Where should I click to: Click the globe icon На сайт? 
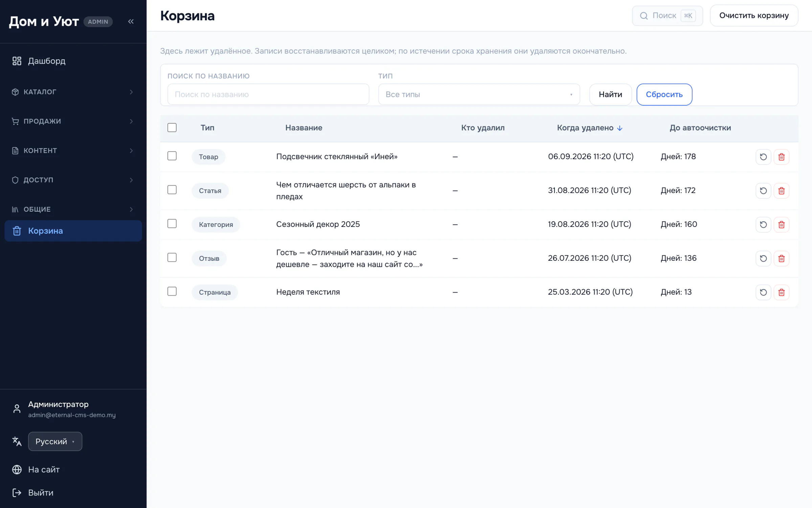point(17,469)
